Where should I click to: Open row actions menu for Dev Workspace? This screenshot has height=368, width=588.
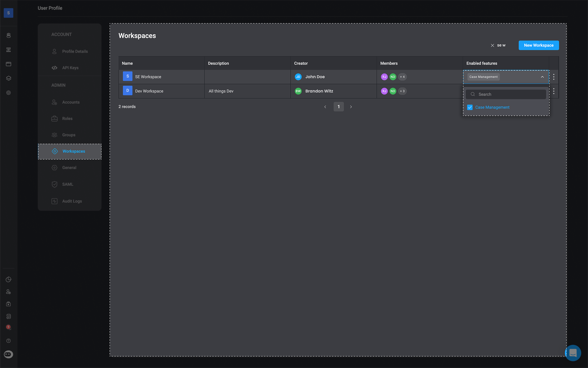click(554, 91)
